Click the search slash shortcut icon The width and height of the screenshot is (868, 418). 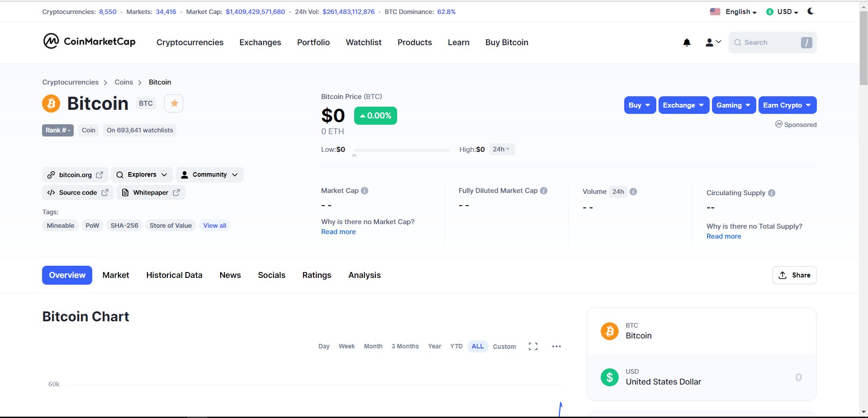point(806,42)
